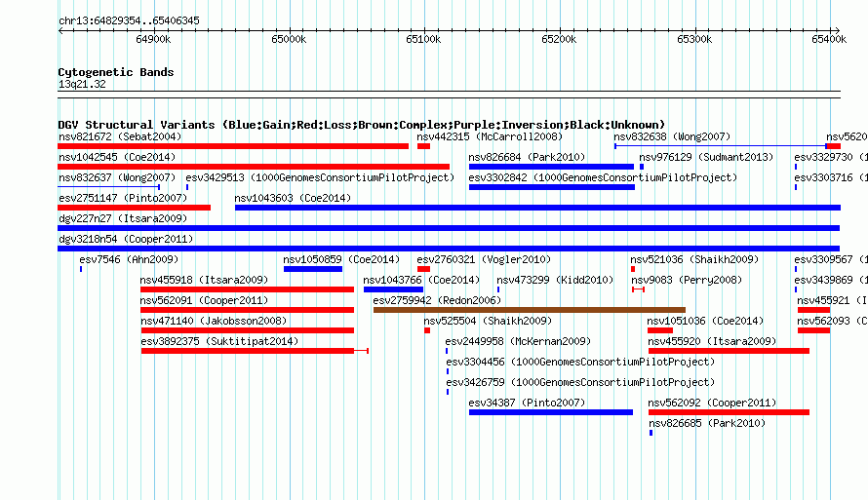Select blue nsv1050859 gain bar
This screenshot has width=868, height=500.
313,269
